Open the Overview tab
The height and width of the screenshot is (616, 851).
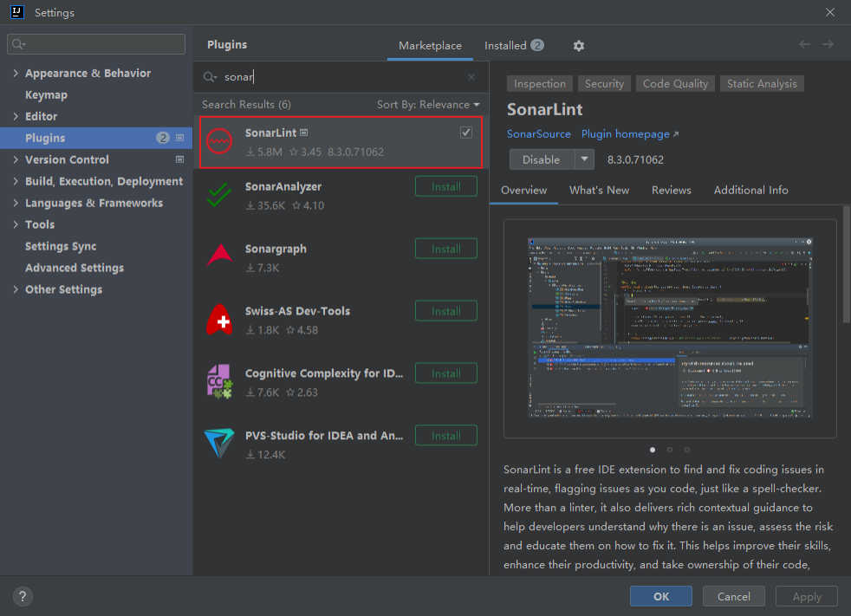pyautogui.click(x=523, y=191)
